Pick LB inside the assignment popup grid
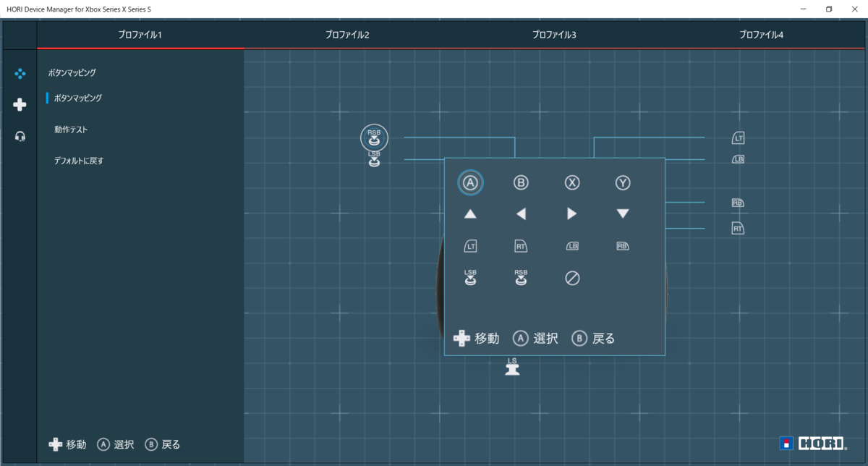 pos(572,246)
